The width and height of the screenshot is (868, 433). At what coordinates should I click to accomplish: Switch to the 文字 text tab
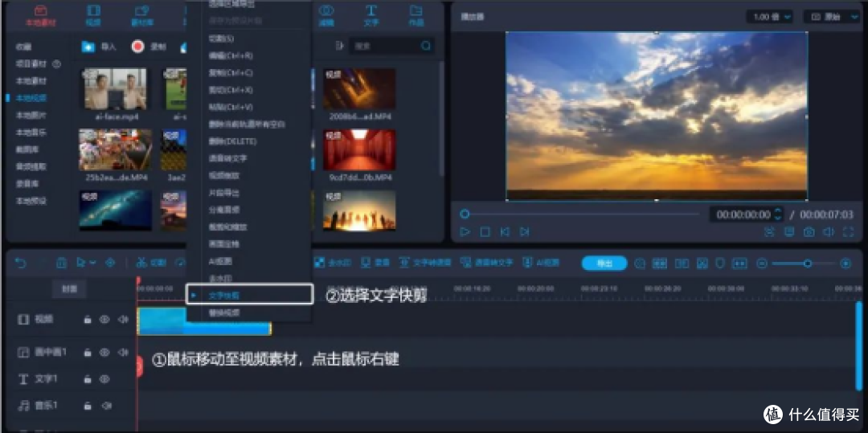tap(371, 16)
